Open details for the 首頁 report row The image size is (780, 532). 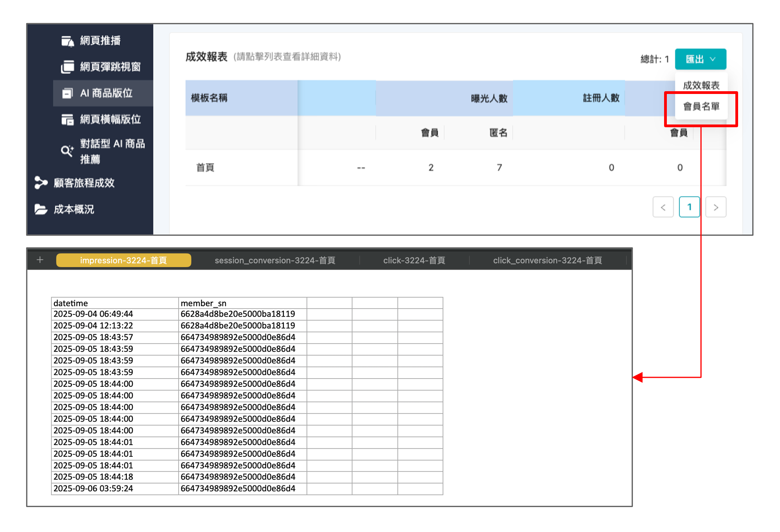pos(205,167)
